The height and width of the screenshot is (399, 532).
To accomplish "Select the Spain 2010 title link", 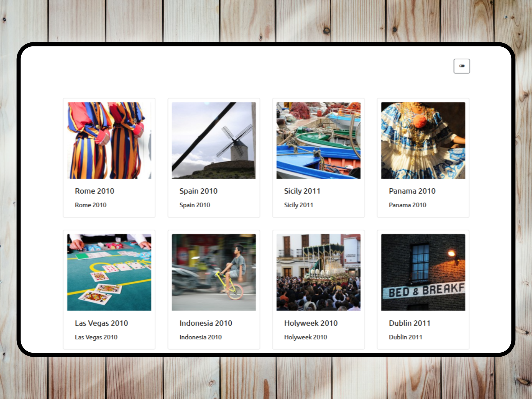I will click(199, 191).
